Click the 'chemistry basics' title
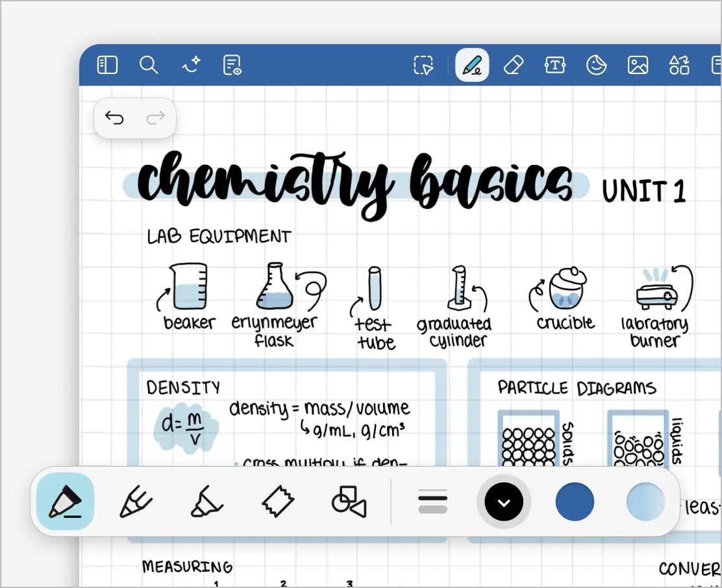Viewport: 722px width, 588px height. [355, 184]
